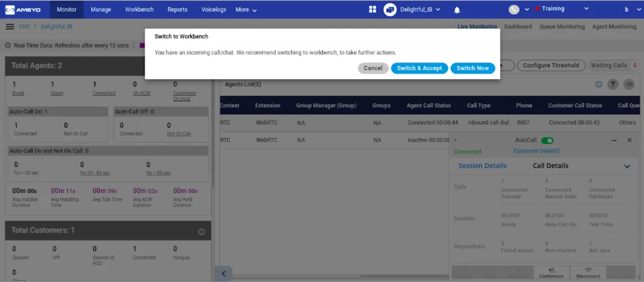Minimize the call details panel

pos(614,140)
